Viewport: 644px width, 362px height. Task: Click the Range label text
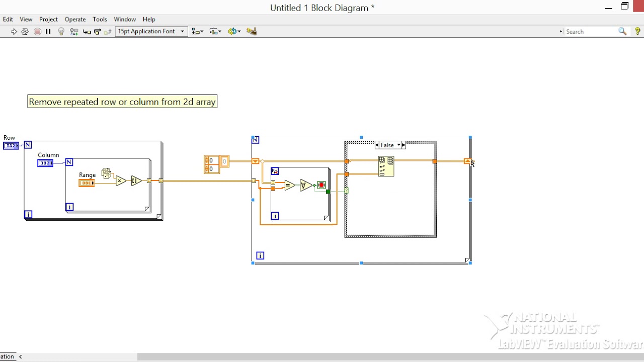87,175
